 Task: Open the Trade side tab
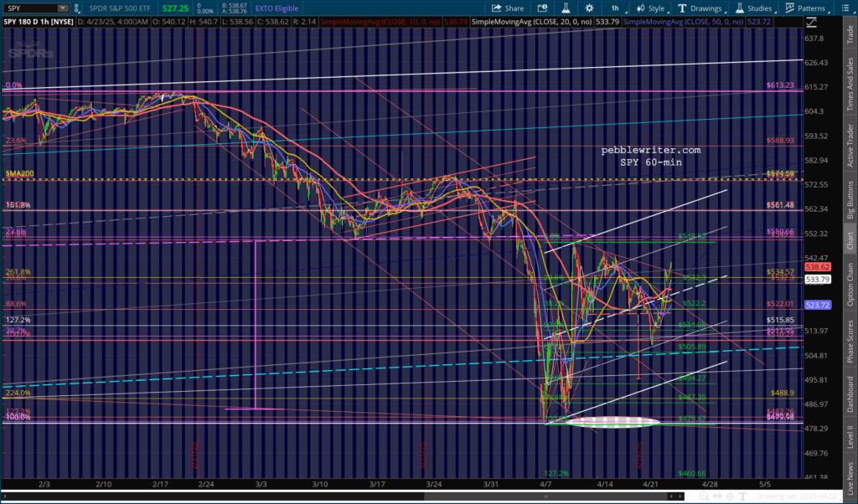[850, 33]
